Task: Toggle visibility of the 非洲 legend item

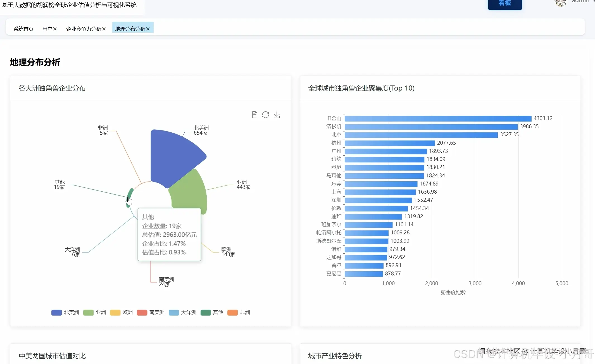Action: click(239, 312)
